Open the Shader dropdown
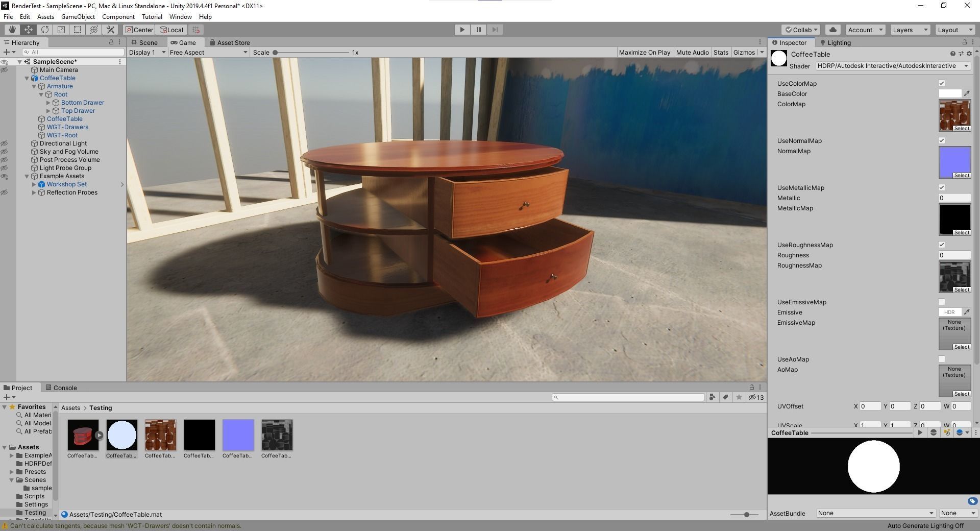This screenshot has height=531, width=980. click(893, 66)
